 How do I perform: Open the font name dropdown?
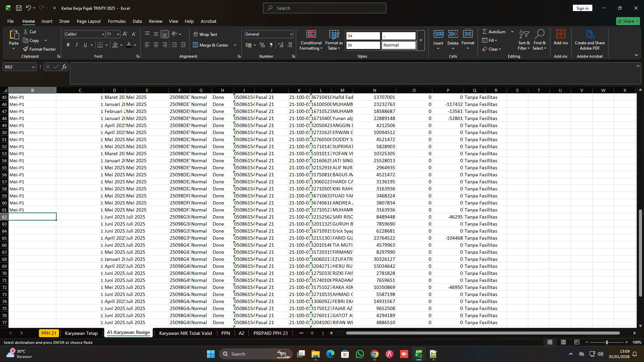tap(103, 34)
